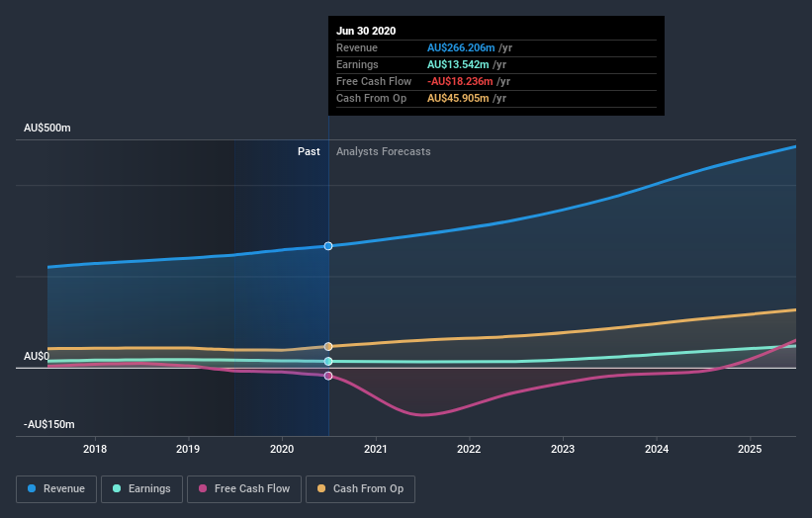This screenshot has width=812, height=518.
Task: Toggle the Revenue series in the legend
Action: click(x=56, y=489)
